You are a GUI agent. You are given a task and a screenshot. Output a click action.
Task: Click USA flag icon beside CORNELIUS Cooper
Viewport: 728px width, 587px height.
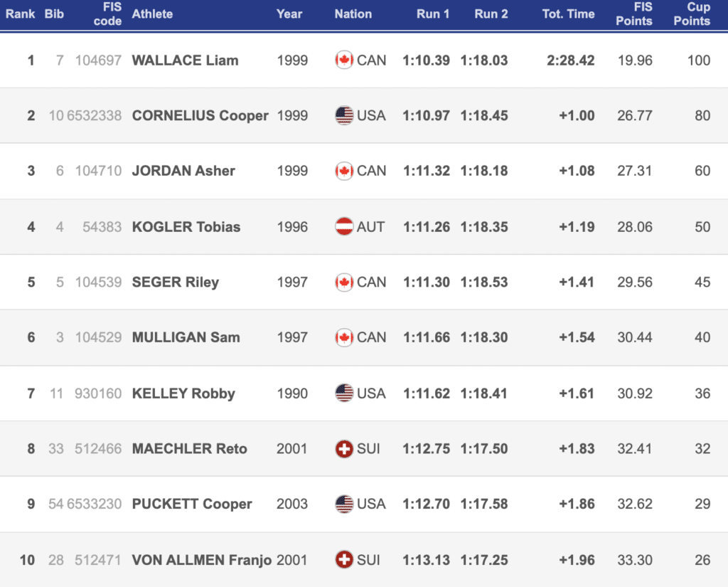click(344, 116)
